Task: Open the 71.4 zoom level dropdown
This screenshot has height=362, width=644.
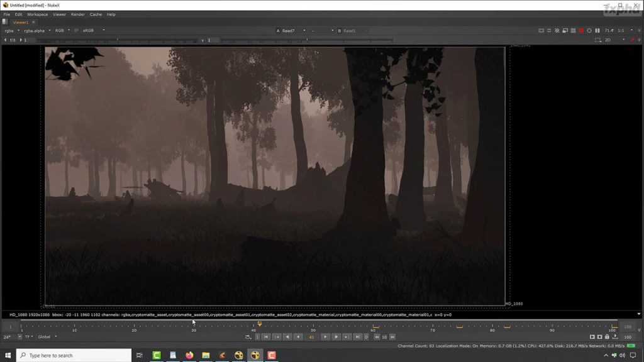Action: (609, 31)
